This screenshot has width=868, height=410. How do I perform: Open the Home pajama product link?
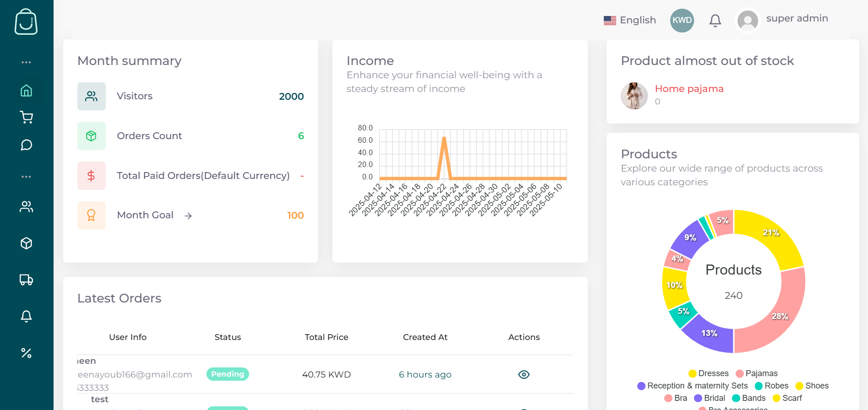coord(689,89)
